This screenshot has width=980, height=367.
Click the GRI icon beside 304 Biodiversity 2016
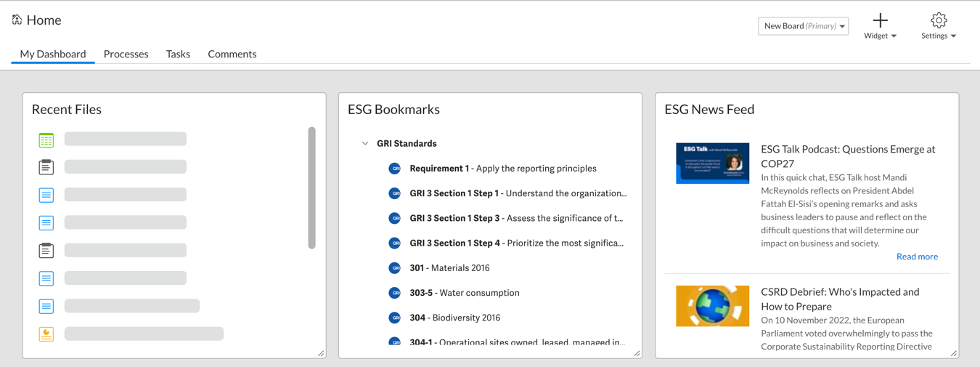click(395, 318)
